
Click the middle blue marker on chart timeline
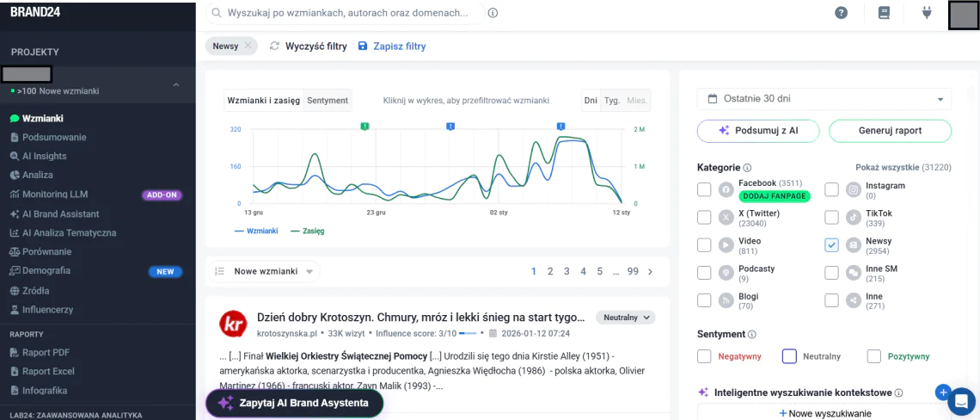450,127
